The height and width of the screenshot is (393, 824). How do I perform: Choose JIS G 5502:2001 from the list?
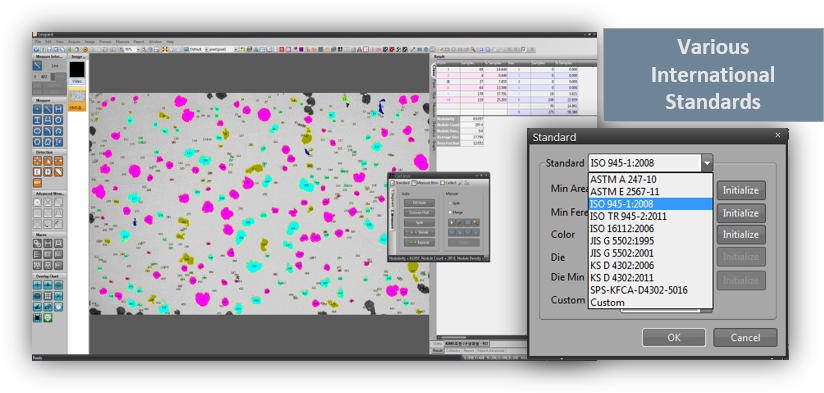coord(650,253)
